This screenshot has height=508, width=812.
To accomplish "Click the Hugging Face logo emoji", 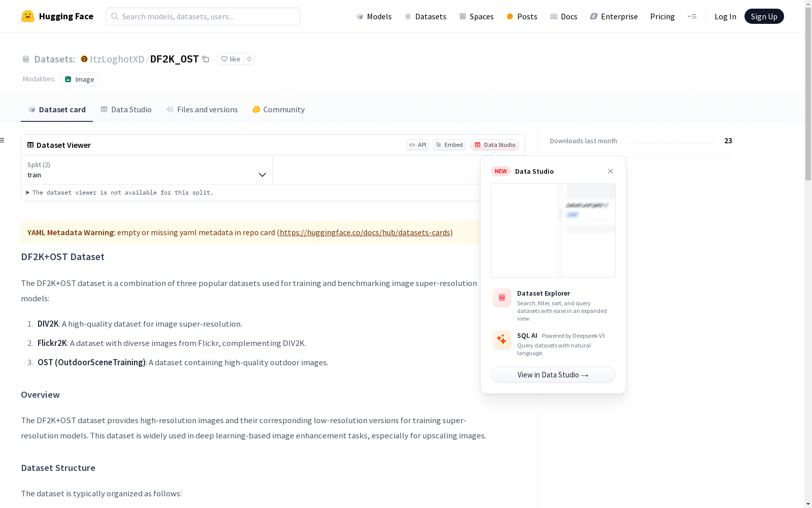I will (28, 16).
